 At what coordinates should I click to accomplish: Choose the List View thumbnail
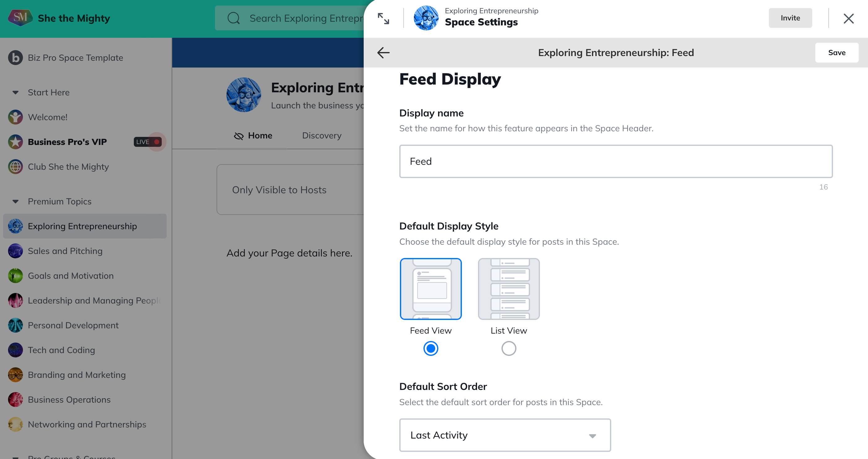(508, 289)
